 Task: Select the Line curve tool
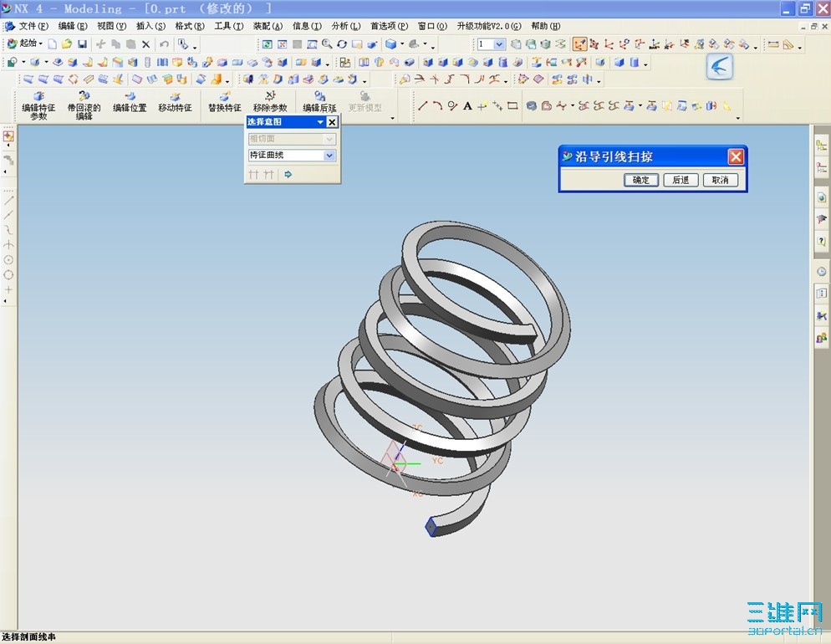(422, 106)
